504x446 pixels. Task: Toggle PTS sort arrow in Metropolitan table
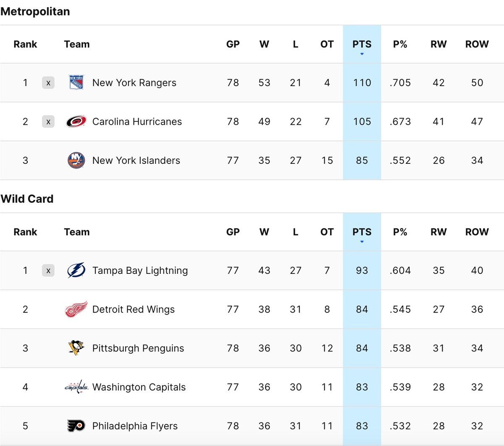pyautogui.click(x=362, y=54)
